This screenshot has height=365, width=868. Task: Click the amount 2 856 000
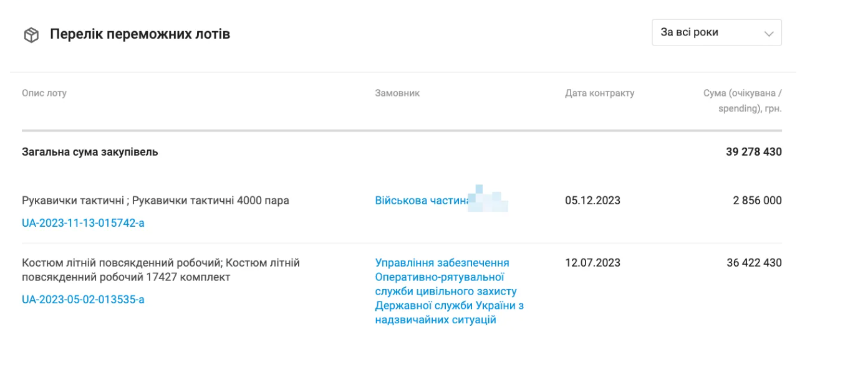(x=757, y=201)
